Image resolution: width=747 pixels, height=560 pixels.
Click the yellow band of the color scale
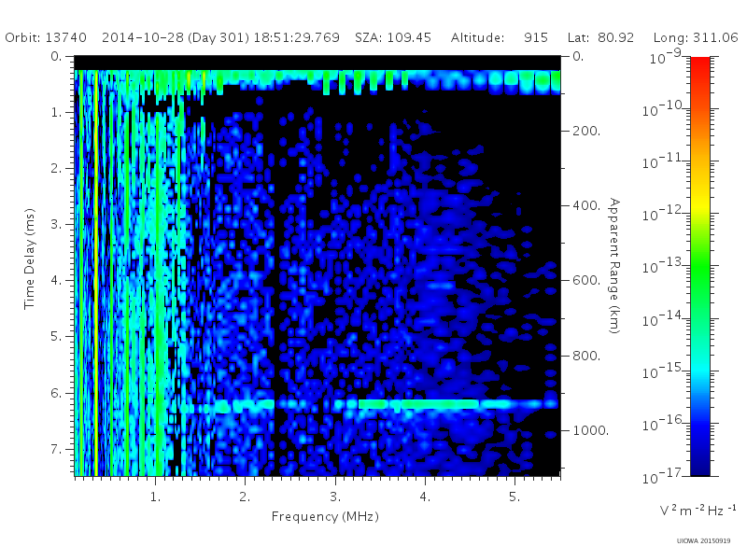(700, 204)
